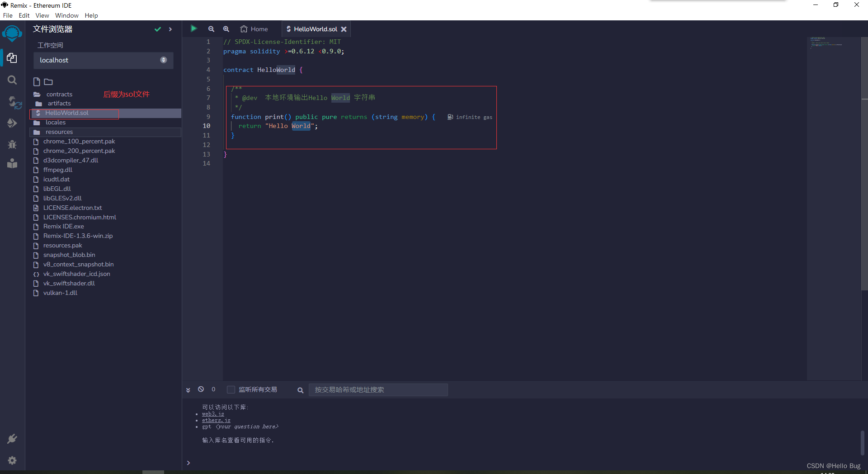Select icudtl.dat file
This screenshot has width=868, height=474.
pyautogui.click(x=57, y=180)
